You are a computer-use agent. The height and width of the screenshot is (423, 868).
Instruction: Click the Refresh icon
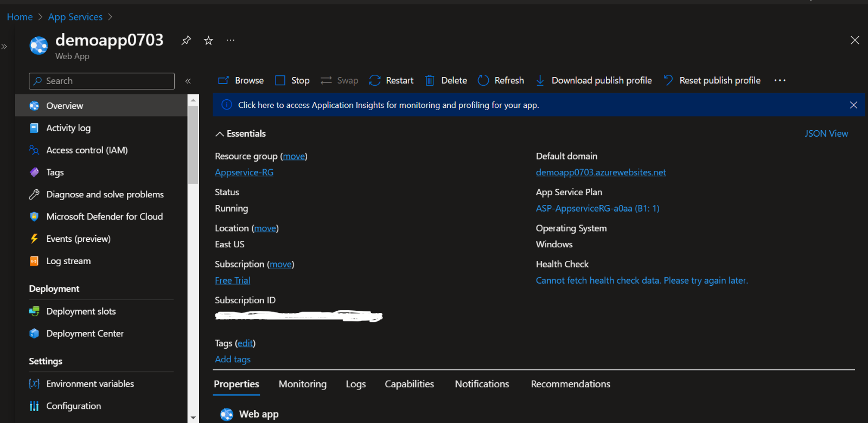tap(483, 80)
